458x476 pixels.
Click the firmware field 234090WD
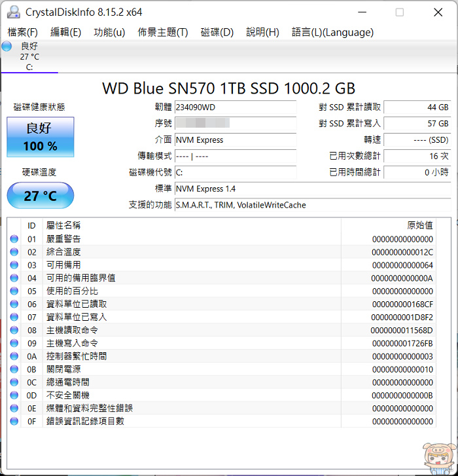[x=236, y=107]
